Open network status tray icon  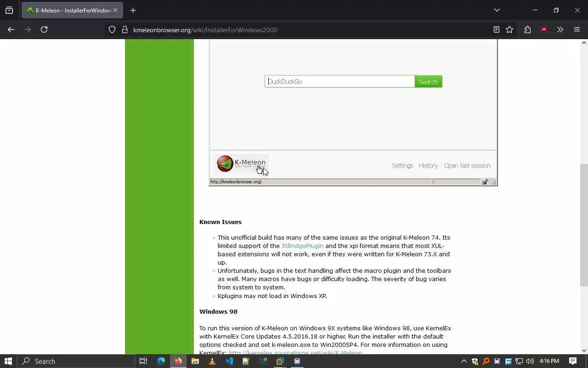coord(519,361)
